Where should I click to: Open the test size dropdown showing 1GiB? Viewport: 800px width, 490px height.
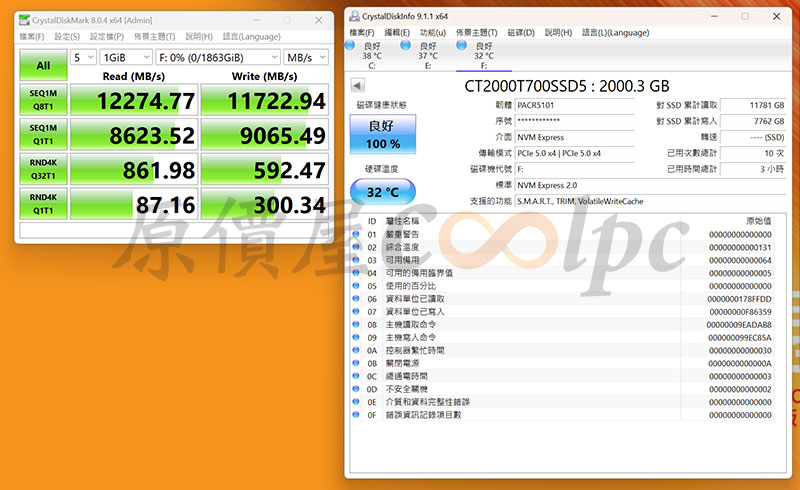pyautogui.click(x=126, y=57)
